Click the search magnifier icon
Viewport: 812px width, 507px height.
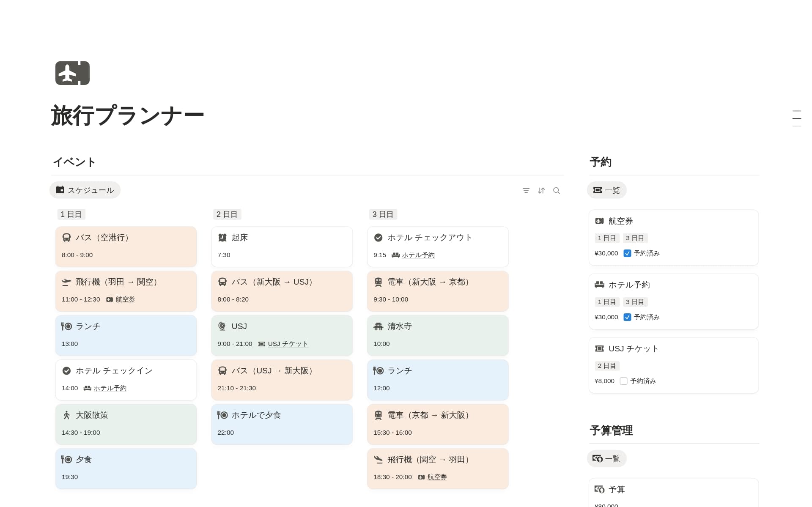point(557,191)
